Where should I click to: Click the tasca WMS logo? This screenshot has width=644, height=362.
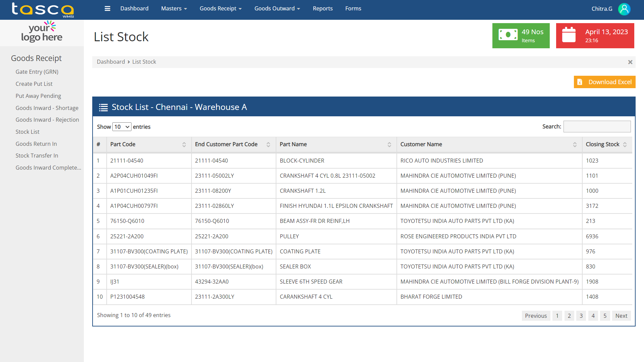(43, 10)
